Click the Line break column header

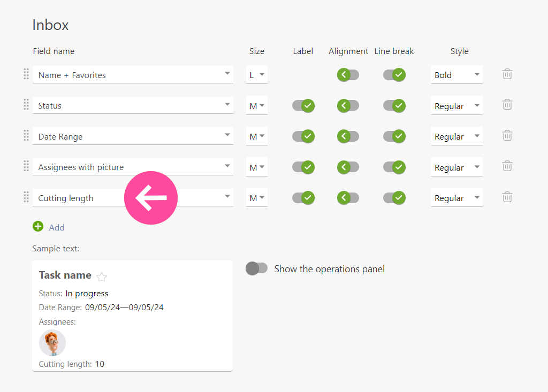click(394, 51)
